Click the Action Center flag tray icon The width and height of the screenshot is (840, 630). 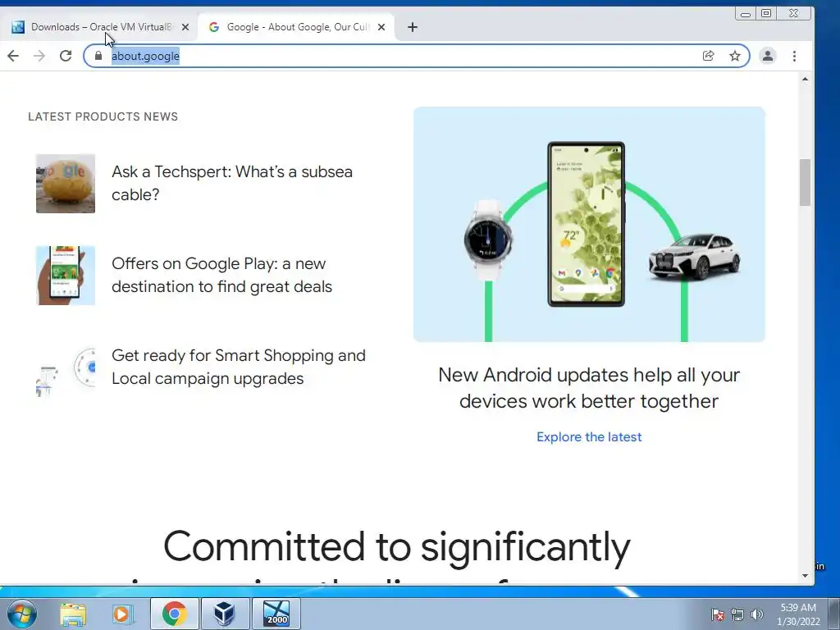coord(717,614)
